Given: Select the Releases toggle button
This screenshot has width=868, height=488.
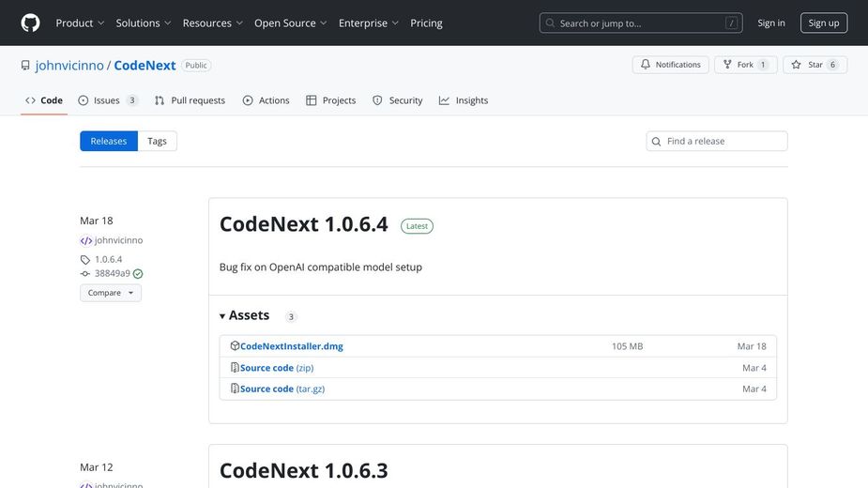Looking at the screenshot, I should 109,141.
